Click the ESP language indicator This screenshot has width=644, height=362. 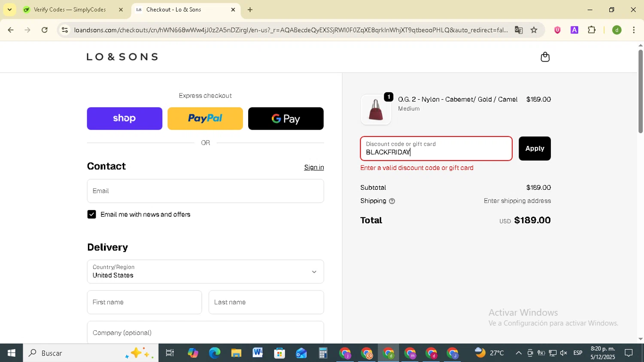tap(578, 353)
